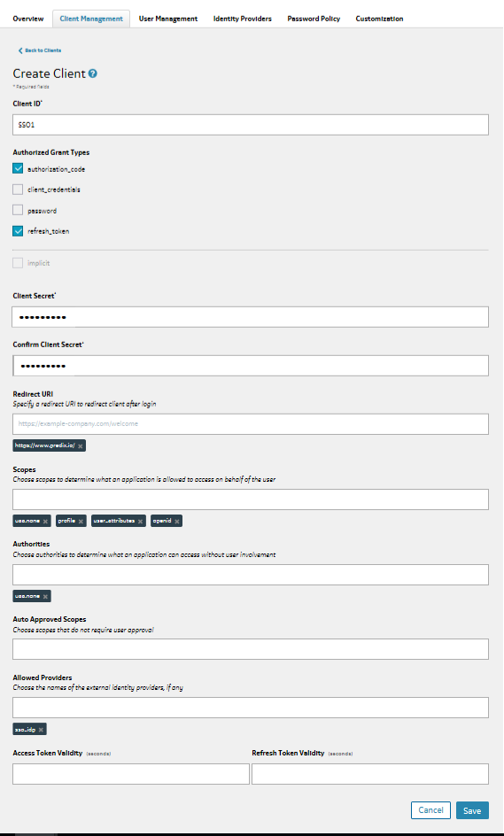
Task: Remove uaa.none from Scopes tags
Action: click(x=46, y=522)
